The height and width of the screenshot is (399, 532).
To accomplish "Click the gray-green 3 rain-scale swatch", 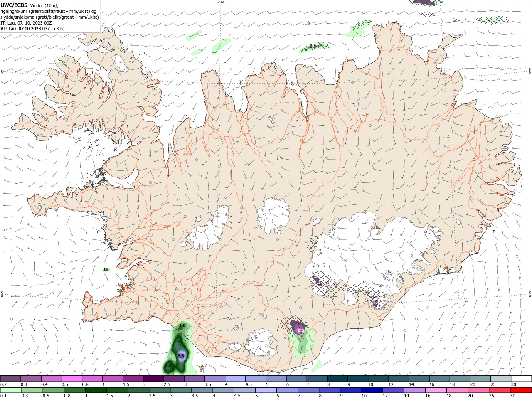I will [x=181, y=390].
